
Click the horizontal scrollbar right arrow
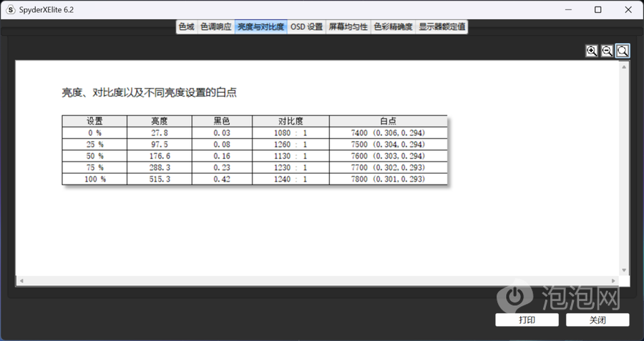tap(613, 280)
